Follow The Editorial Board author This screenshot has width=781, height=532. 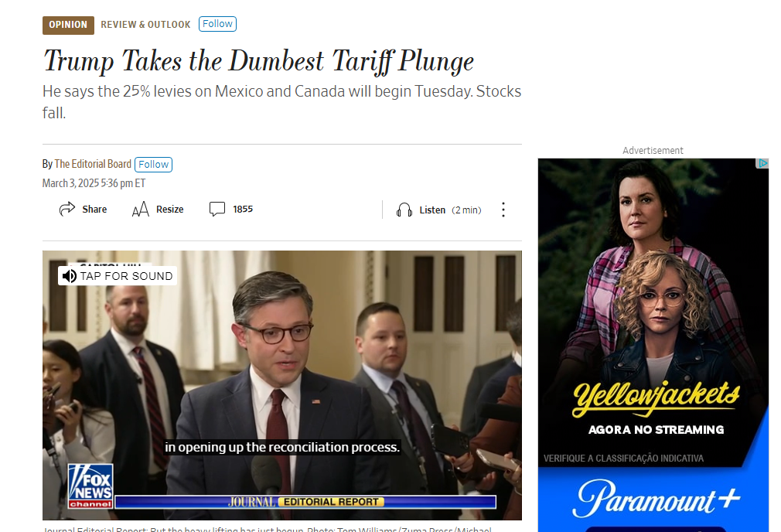click(153, 165)
